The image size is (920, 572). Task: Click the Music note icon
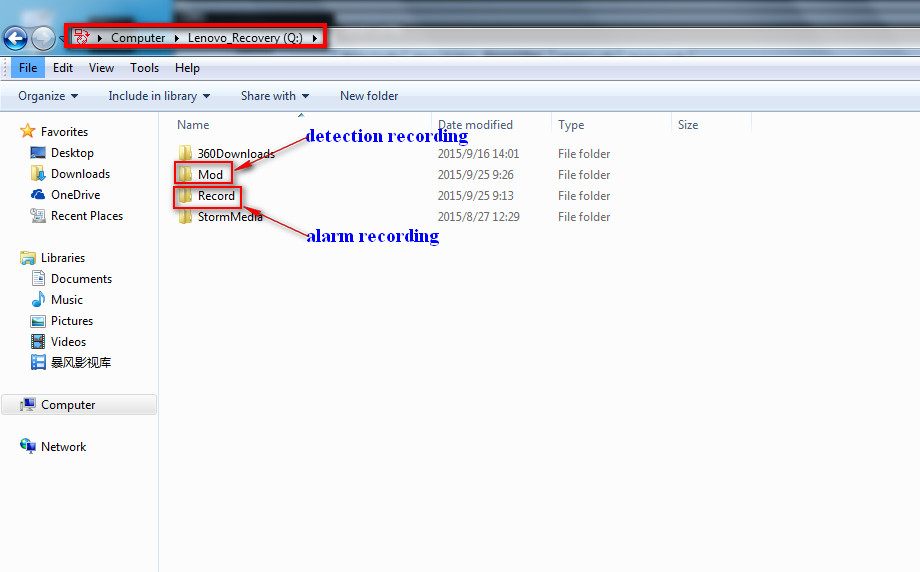pyautogui.click(x=38, y=299)
